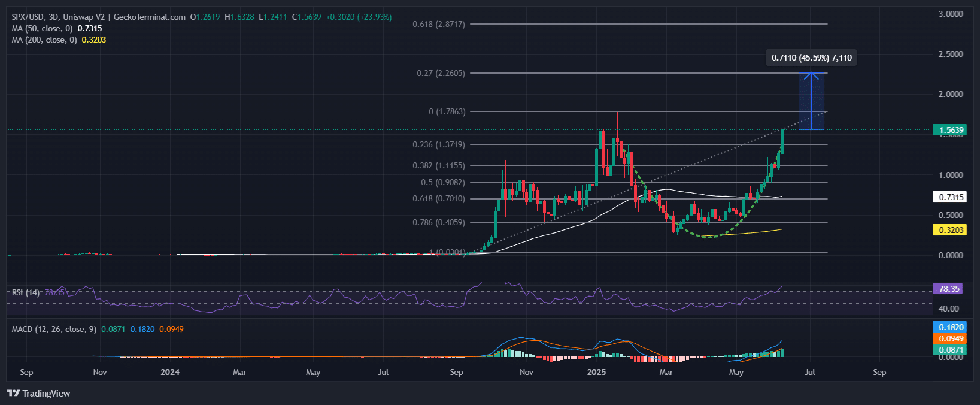Click the RSI (14) indicator legend

(x=26, y=292)
